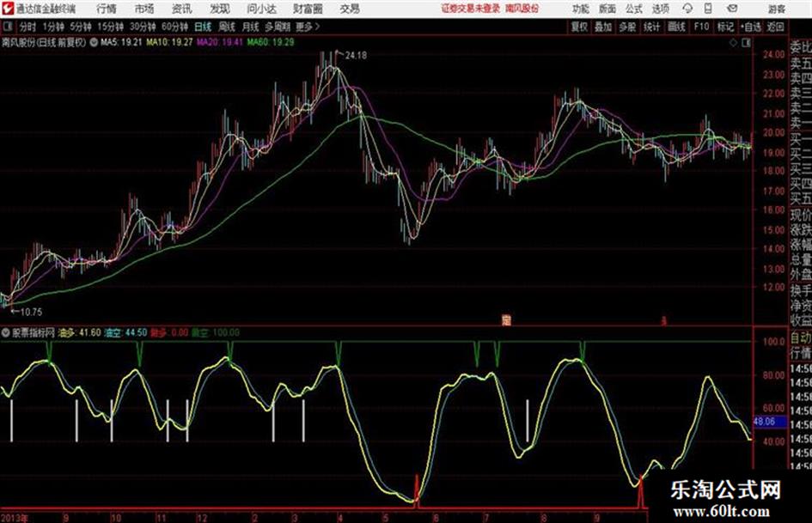Open the 市场 menu
Screen dimensions: 812x523
click(144, 9)
